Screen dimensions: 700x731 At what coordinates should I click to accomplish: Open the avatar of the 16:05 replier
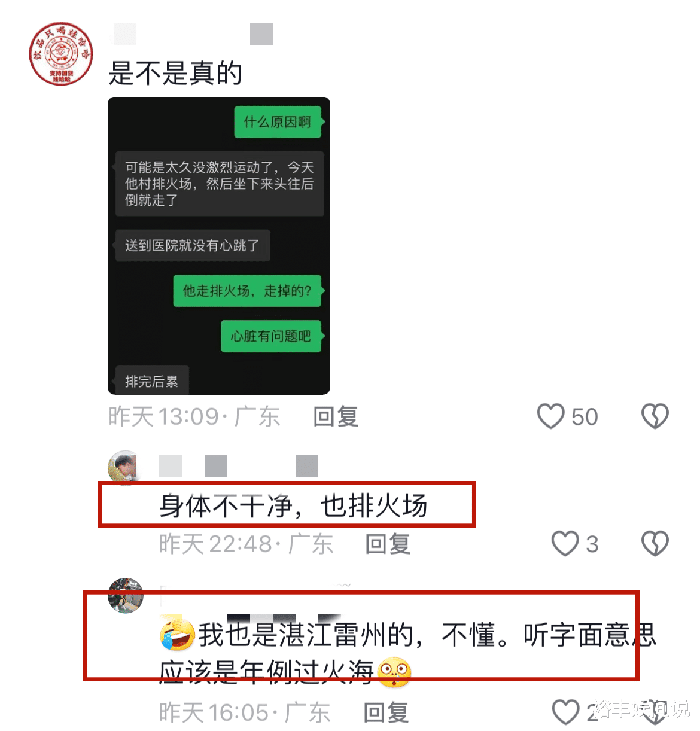[x=125, y=595]
